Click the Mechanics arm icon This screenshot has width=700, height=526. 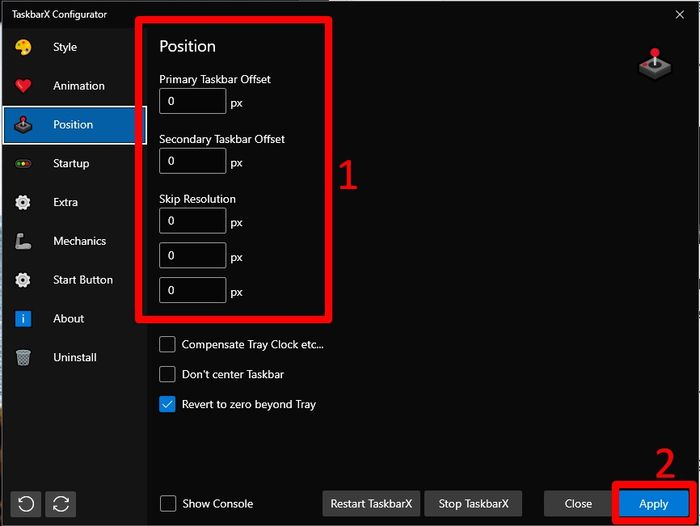23,241
